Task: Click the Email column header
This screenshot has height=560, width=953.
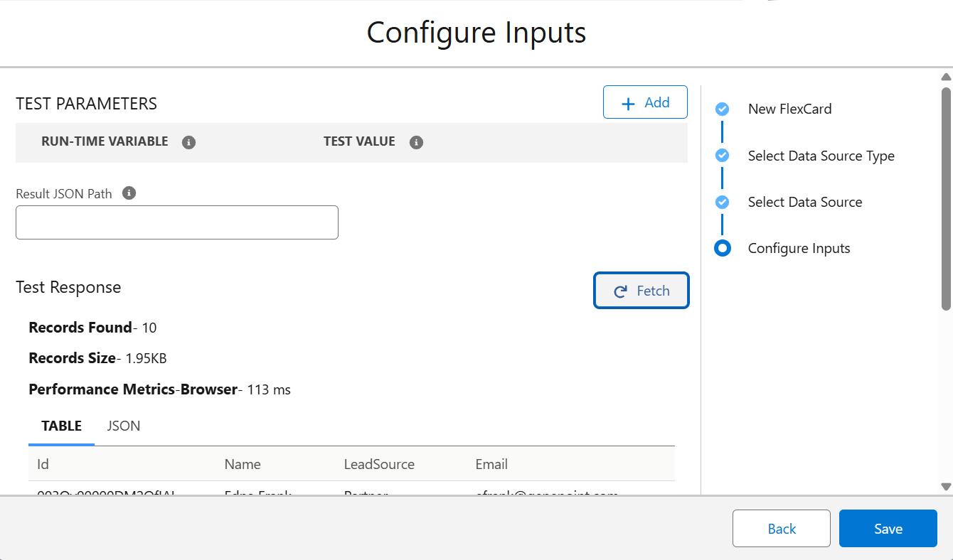Action: pyautogui.click(x=491, y=465)
